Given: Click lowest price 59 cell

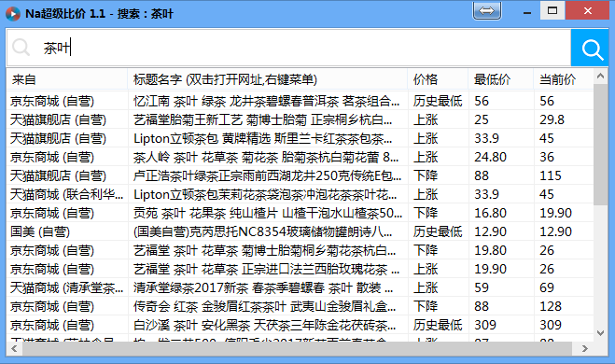Looking at the screenshot, I should (x=482, y=287).
